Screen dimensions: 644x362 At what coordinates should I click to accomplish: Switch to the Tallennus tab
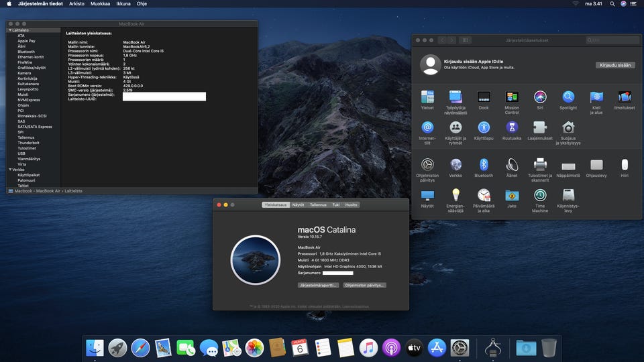coord(318,204)
